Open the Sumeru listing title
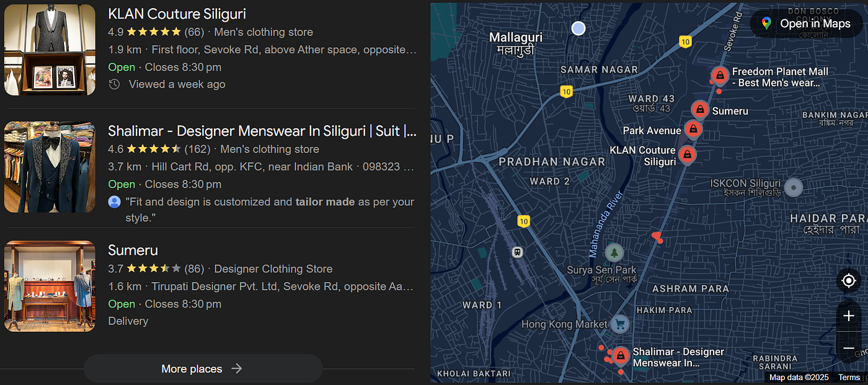The image size is (868, 385). pos(133,250)
